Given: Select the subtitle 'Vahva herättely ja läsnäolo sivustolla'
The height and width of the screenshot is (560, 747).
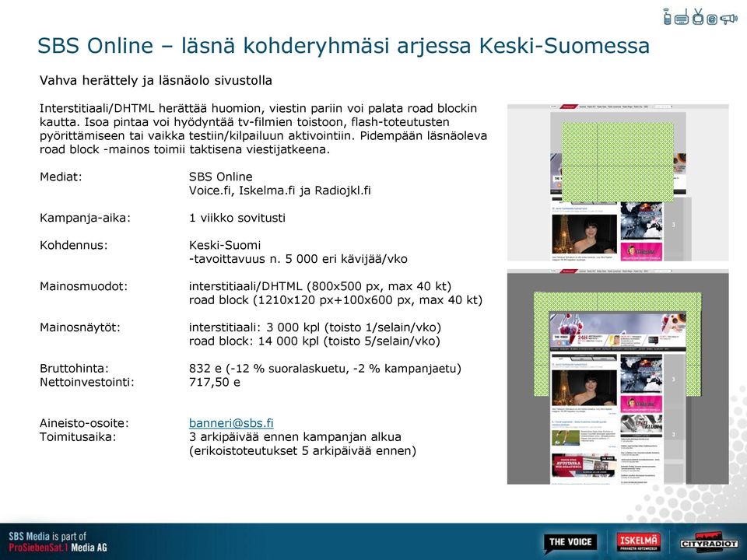Looking at the screenshot, I should click(156, 80).
